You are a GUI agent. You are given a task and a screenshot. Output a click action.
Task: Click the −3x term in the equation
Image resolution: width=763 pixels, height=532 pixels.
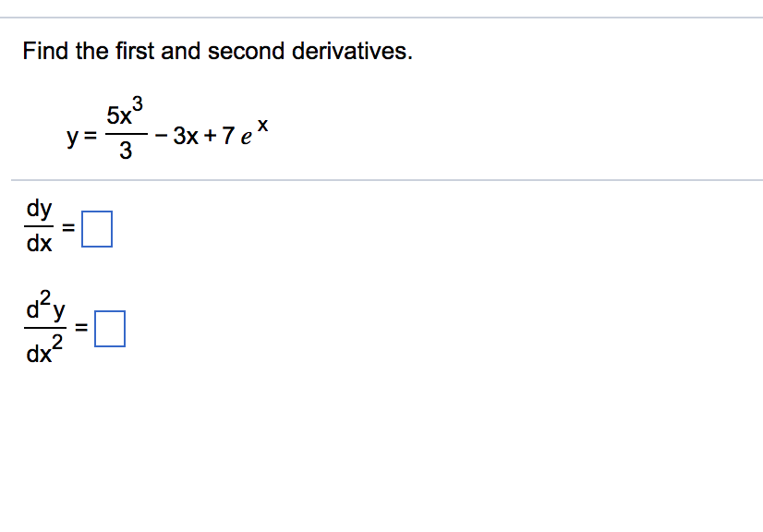coord(182,136)
